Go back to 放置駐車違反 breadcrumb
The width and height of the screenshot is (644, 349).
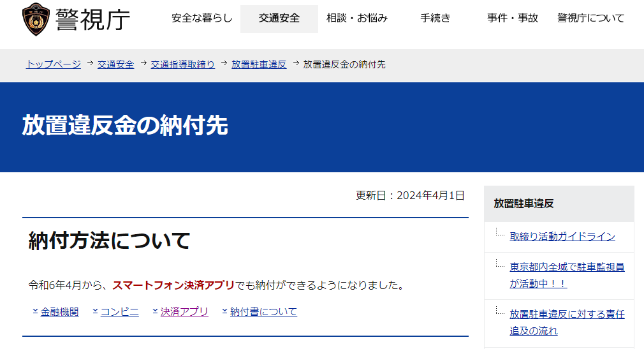tap(259, 64)
